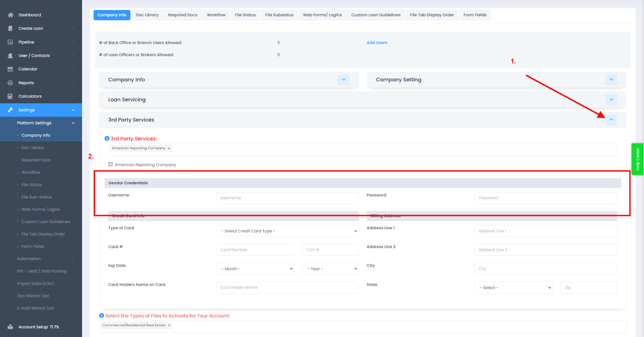Image resolution: width=644 pixels, height=337 pixels.
Task: Click the Card Number input field
Action: tap(255, 250)
